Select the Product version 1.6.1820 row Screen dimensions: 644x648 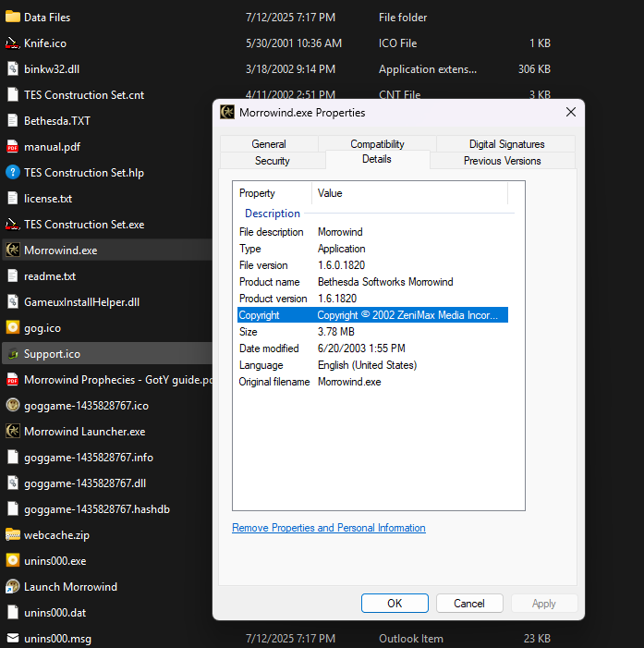pos(372,299)
